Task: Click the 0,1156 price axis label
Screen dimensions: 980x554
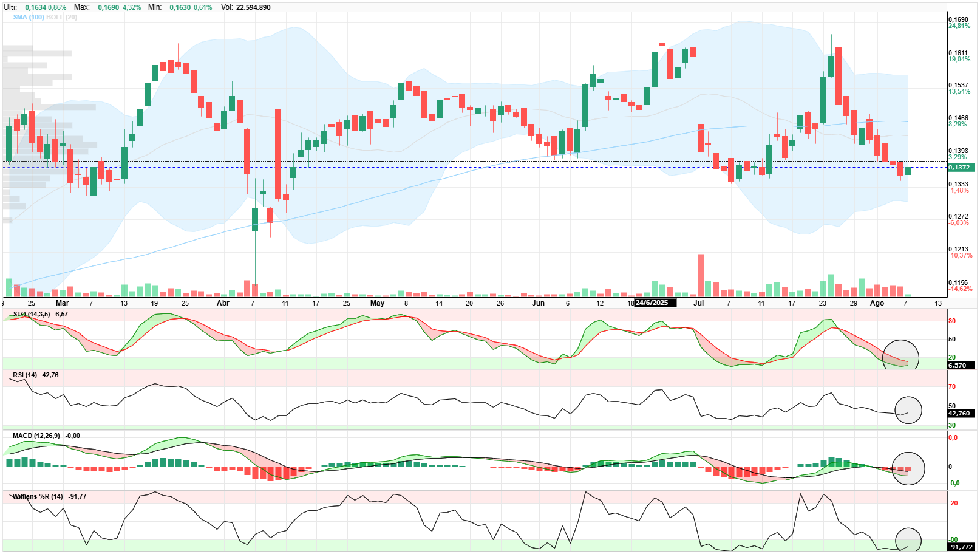Action: (958, 282)
